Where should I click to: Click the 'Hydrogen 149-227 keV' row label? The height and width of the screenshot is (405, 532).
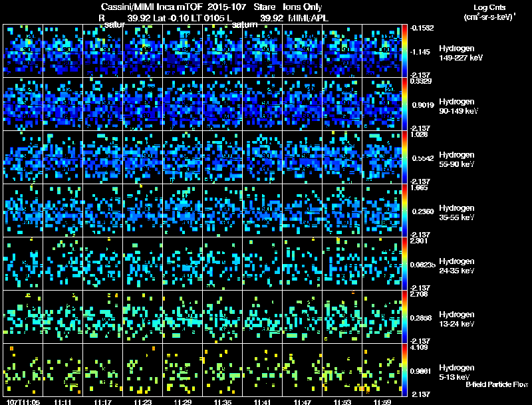point(461,53)
